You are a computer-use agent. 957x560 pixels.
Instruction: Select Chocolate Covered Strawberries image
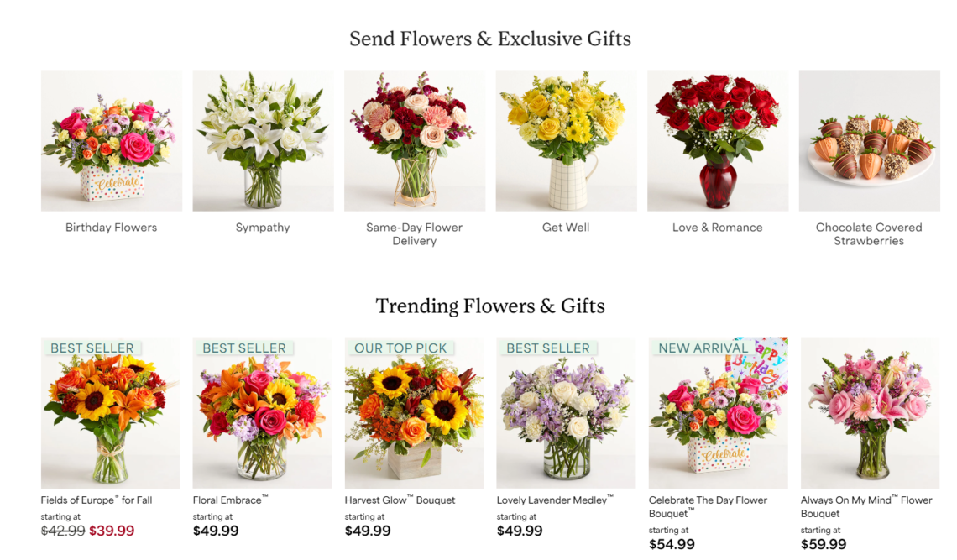[869, 140]
